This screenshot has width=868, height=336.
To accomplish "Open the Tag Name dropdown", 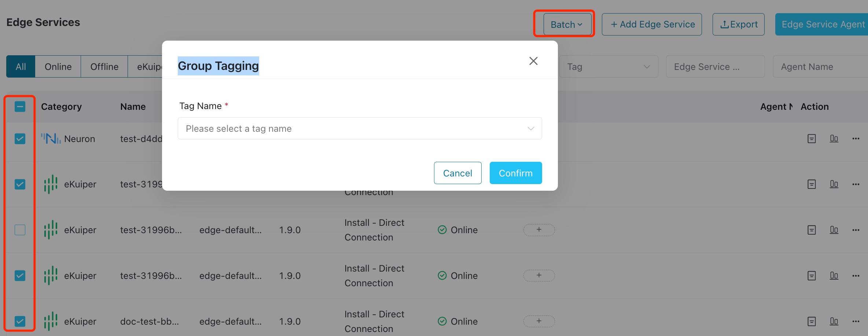I will pos(359,128).
